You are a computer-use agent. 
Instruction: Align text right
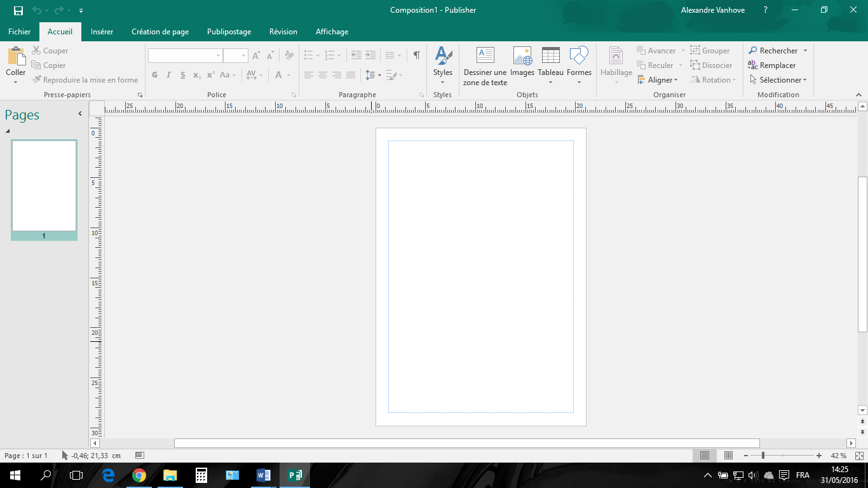(x=337, y=75)
